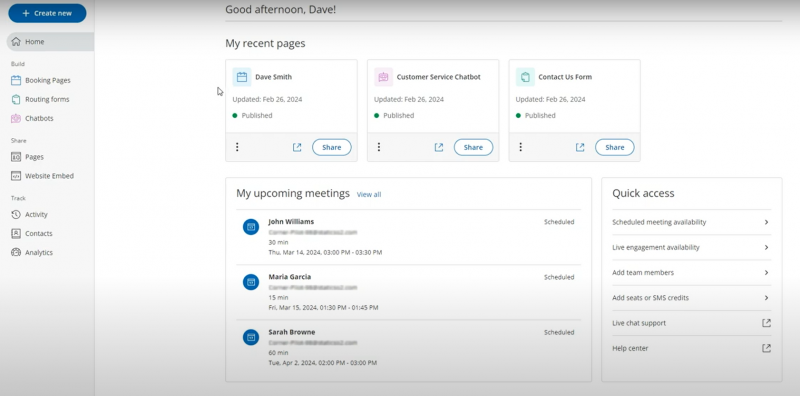
Task: Open the Contact Us Form title
Action: [565, 77]
